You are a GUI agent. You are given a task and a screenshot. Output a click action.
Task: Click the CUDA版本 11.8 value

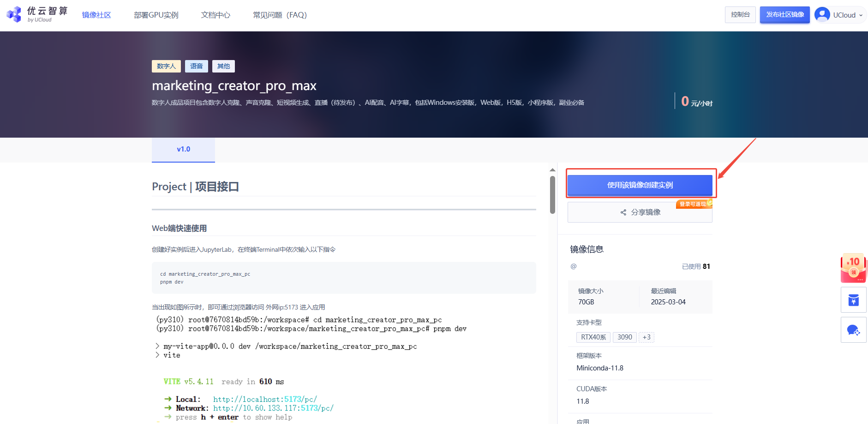[583, 401]
